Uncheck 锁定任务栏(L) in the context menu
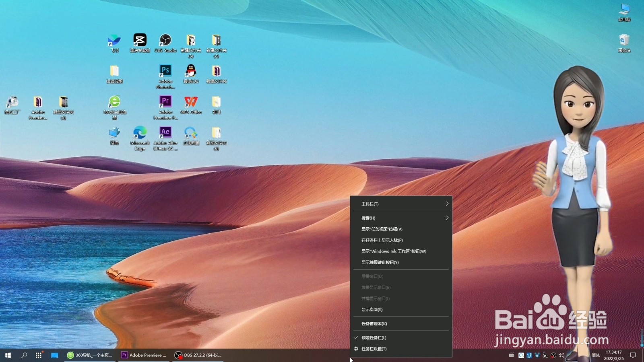 401,337
